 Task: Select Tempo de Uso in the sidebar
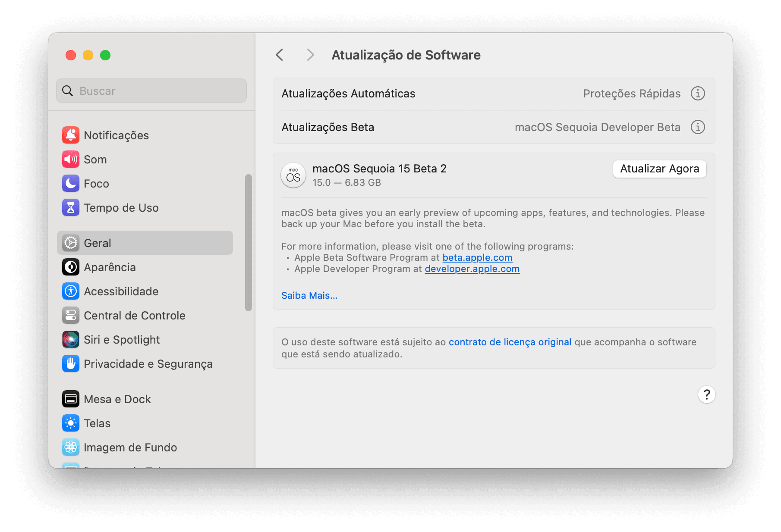click(145, 208)
